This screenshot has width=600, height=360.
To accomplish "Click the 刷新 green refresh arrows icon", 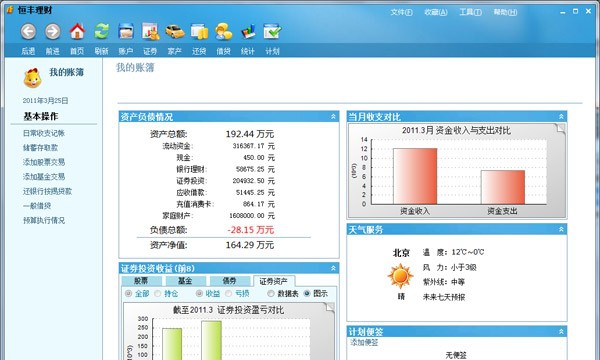I will pyautogui.click(x=101, y=31).
